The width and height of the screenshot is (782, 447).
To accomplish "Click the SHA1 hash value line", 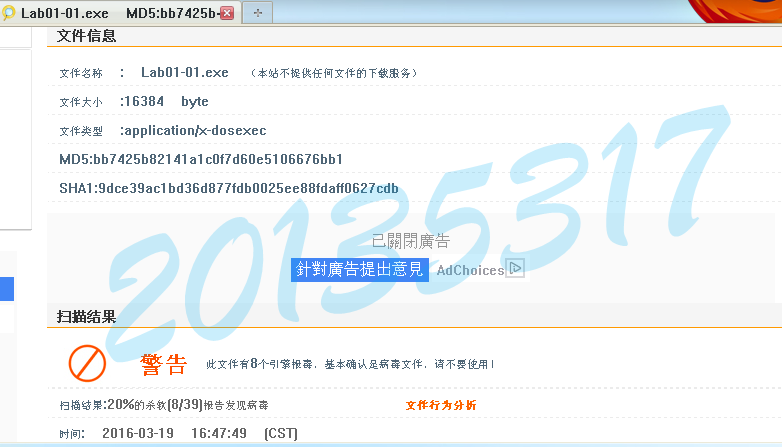I will point(229,188).
